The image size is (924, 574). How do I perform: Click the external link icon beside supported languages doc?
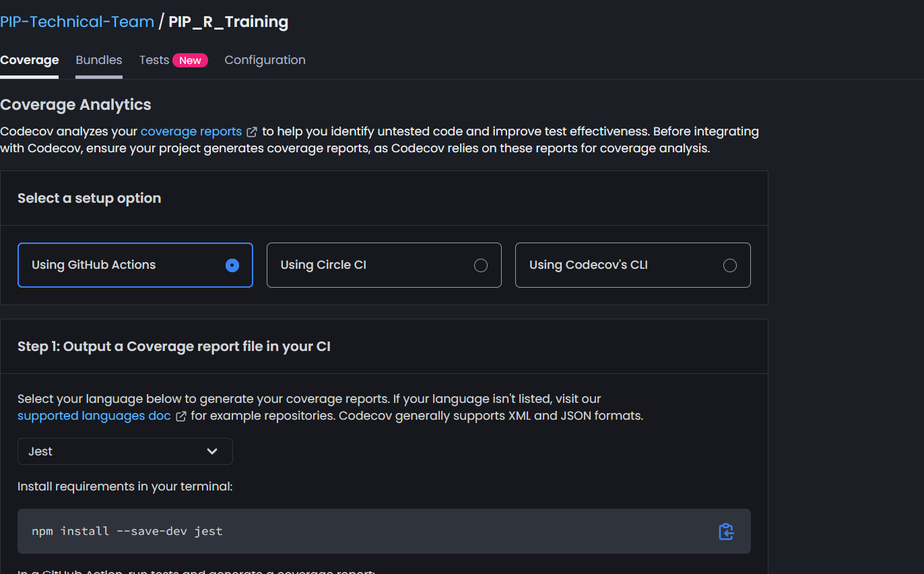[x=180, y=416]
